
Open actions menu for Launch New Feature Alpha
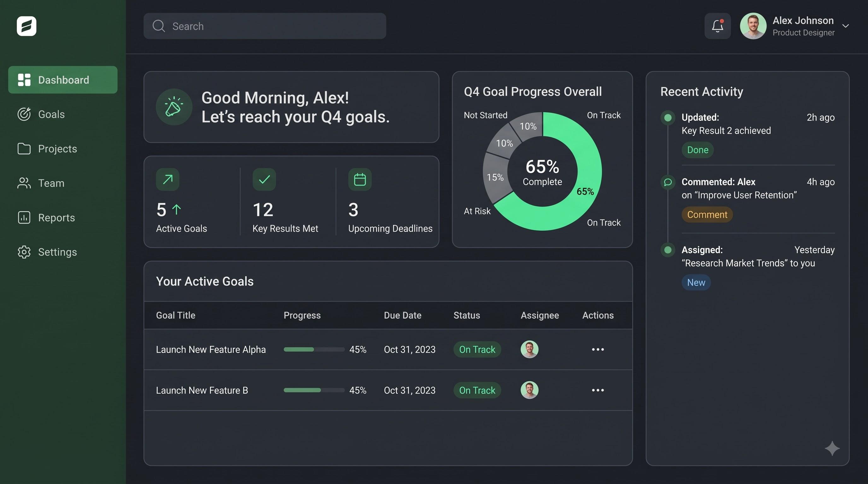[598, 349]
